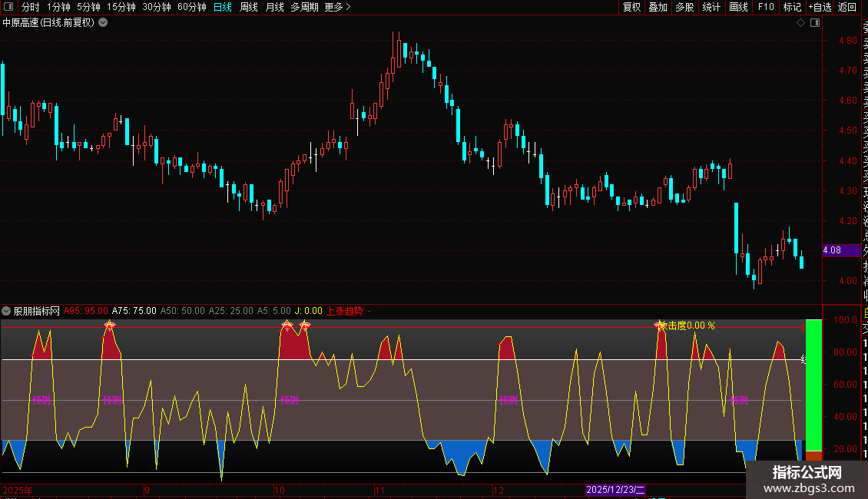Click the 攻击度0.00 % label
Viewport: 868px width, 499px height.
point(687,326)
